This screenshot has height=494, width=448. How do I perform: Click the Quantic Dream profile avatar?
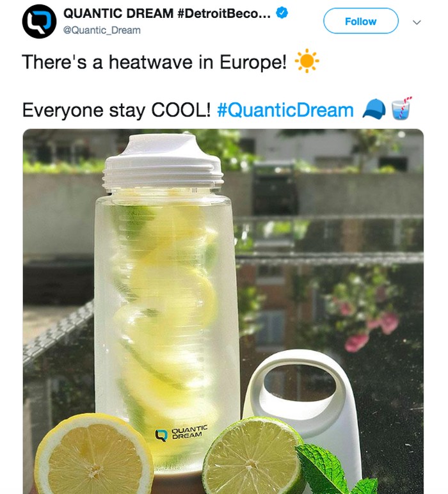pos(40,21)
